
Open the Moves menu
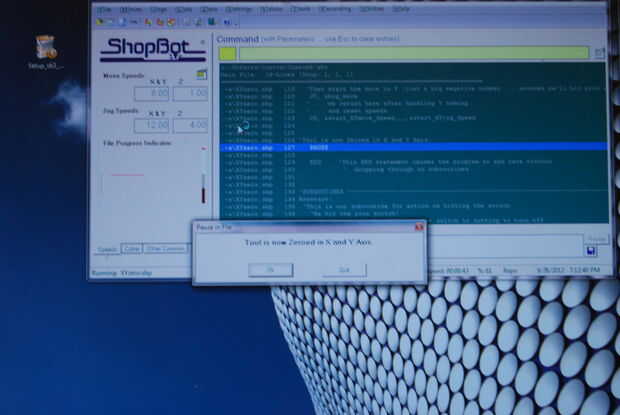coord(131,9)
